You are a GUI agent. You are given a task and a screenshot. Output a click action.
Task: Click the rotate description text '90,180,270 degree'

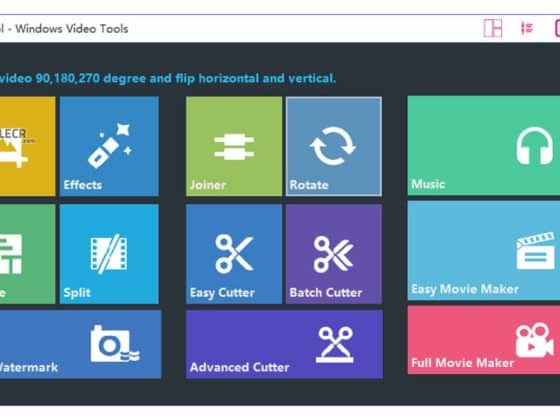click(91, 78)
